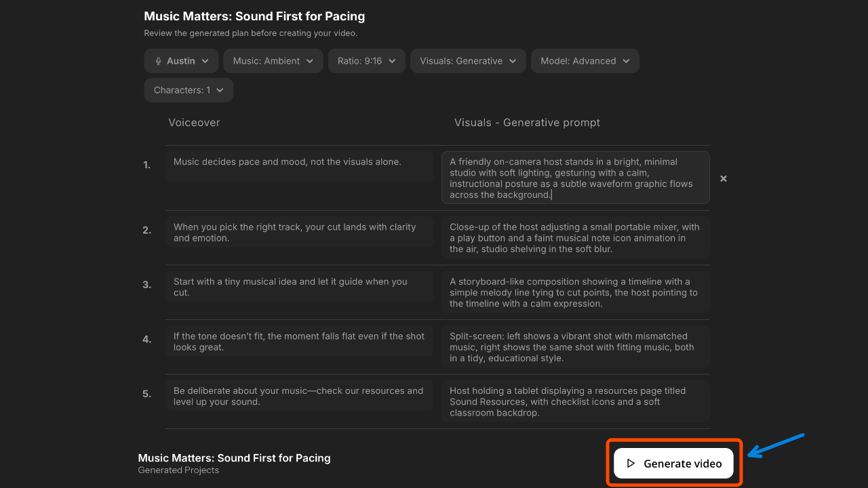Click the portable mixer visual prompt
868x488 pixels.
(x=575, y=238)
